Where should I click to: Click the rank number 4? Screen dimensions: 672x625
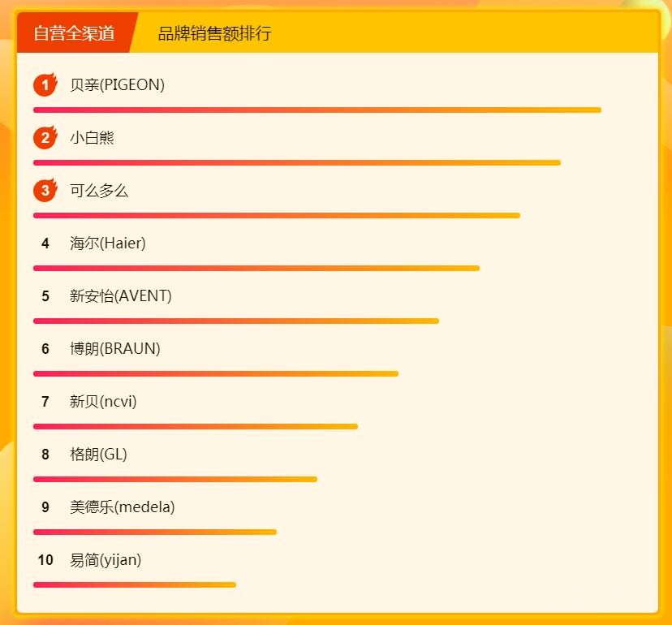point(45,244)
